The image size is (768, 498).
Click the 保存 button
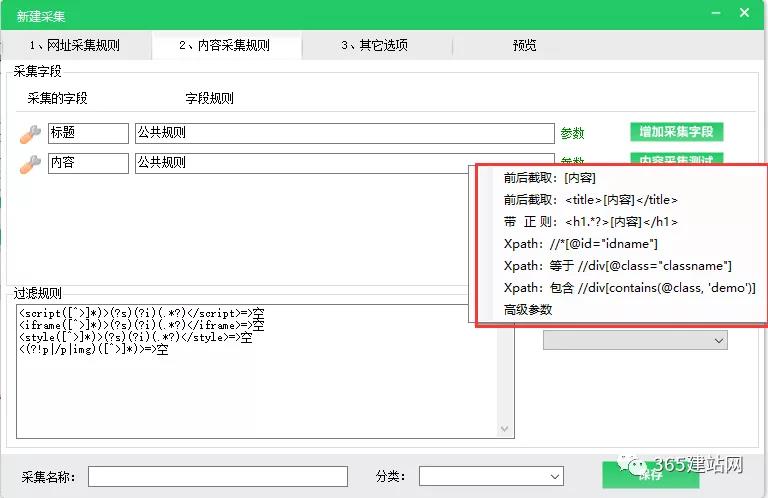[x=650, y=475]
